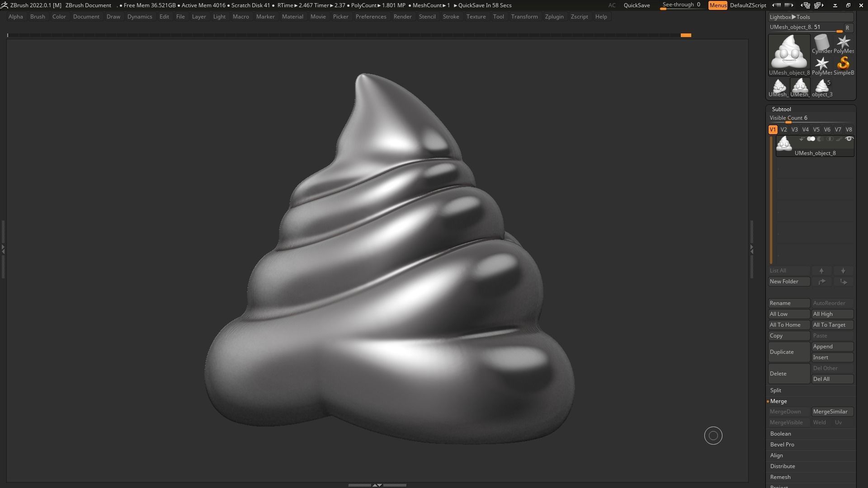Open the Zplugin menu
The width and height of the screenshot is (868, 488).
pos(554,17)
